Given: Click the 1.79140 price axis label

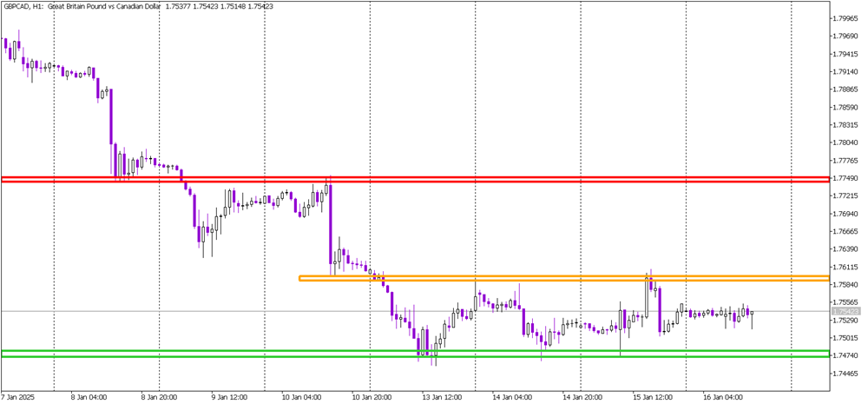Looking at the screenshot, I should 846,71.
